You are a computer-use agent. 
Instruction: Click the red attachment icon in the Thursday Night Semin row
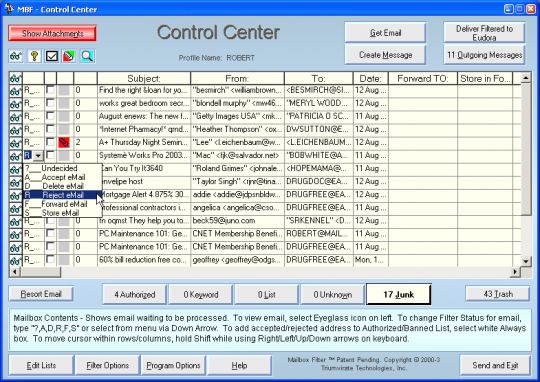click(x=64, y=142)
